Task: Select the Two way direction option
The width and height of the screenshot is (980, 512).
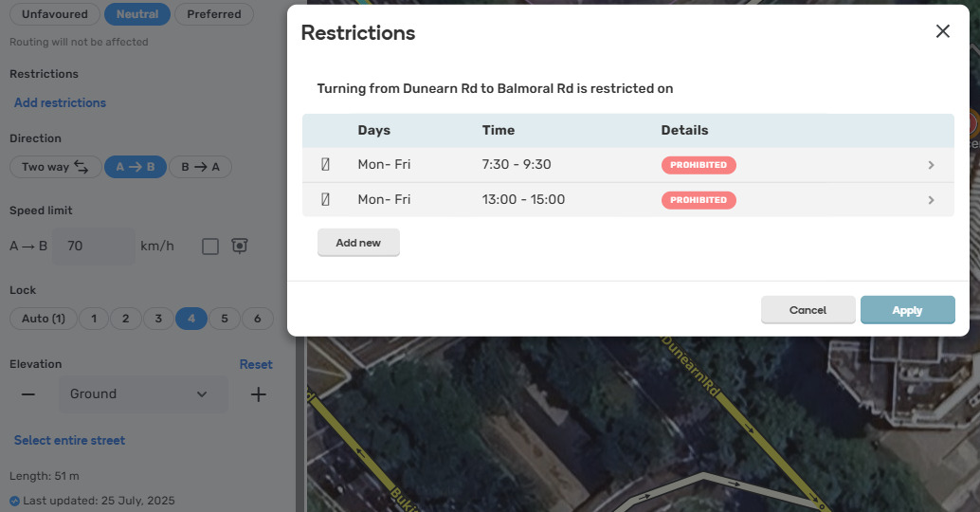Action: (55, 167)
